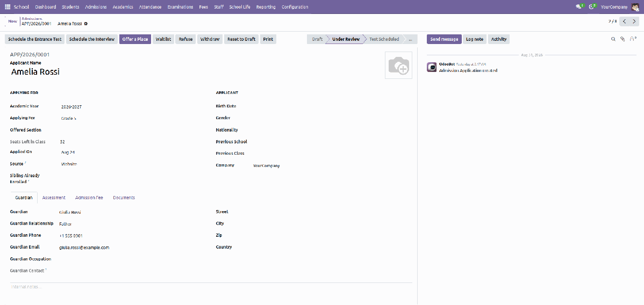Image resolution: width=644 pixels, height=305 pixels.
Task: Open the Examinations menu
Action: [180, 7]
